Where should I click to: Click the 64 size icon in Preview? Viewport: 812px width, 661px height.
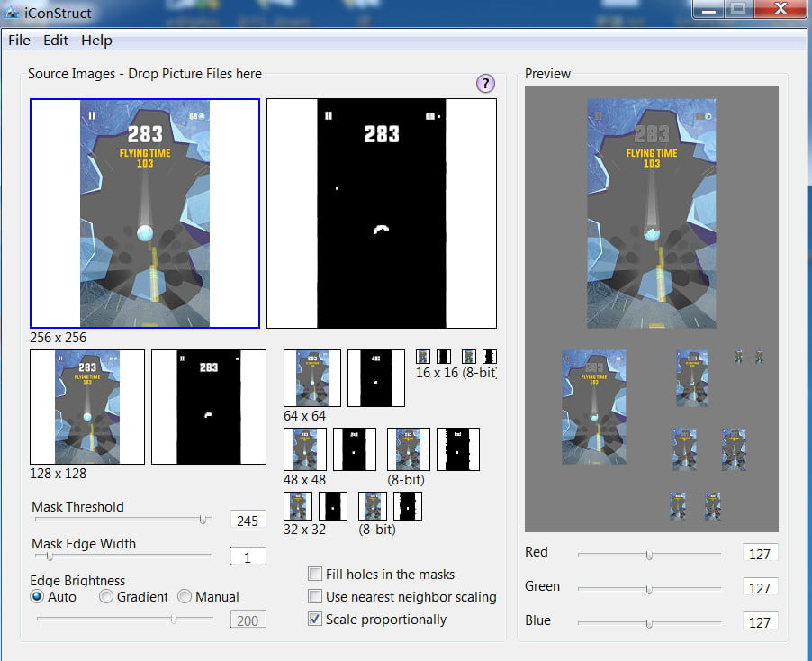(692, 378)
